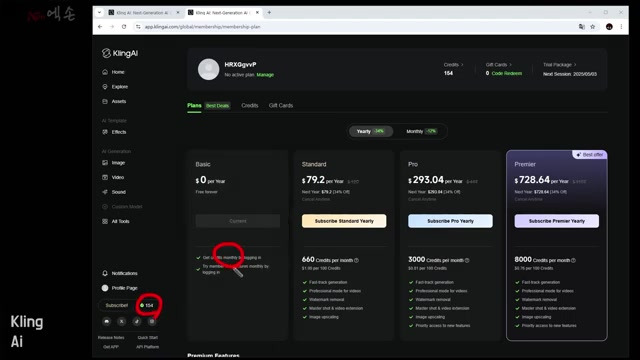The width and height of the screenshot is (640, 360).
Task: Open a new browser tab
Action: (269, 13)
